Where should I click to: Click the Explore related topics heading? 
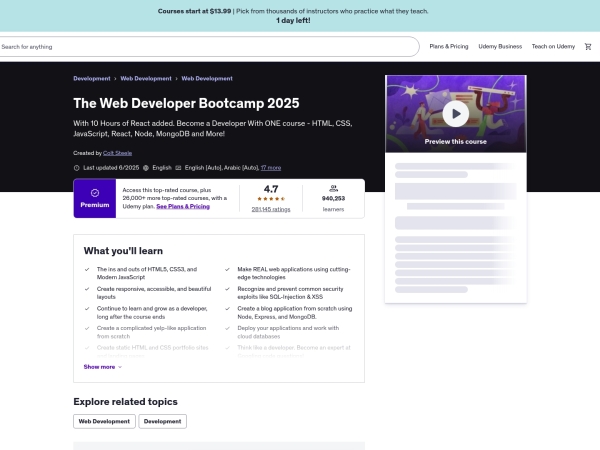click(126, 402)
